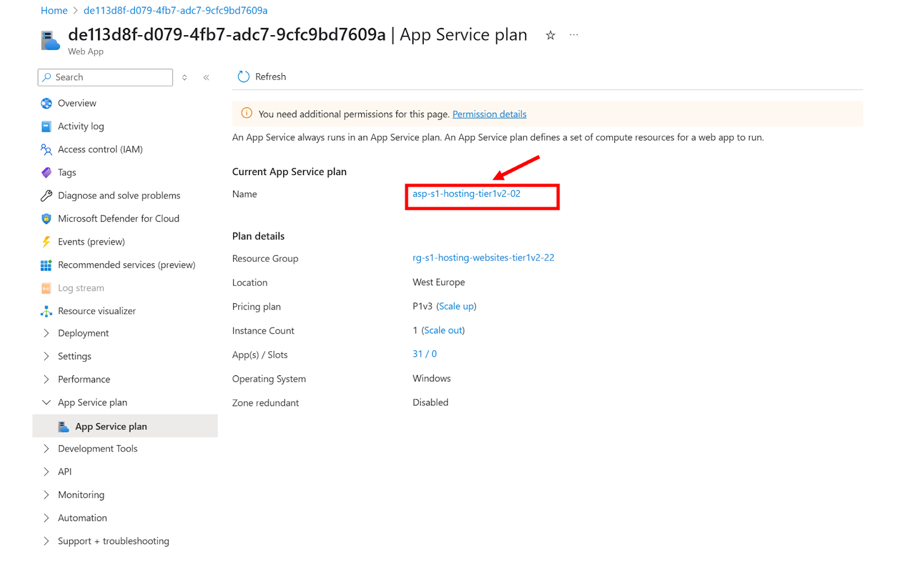Click the Scale up link
The image size is (910, 588).
[x=456, y=307]
